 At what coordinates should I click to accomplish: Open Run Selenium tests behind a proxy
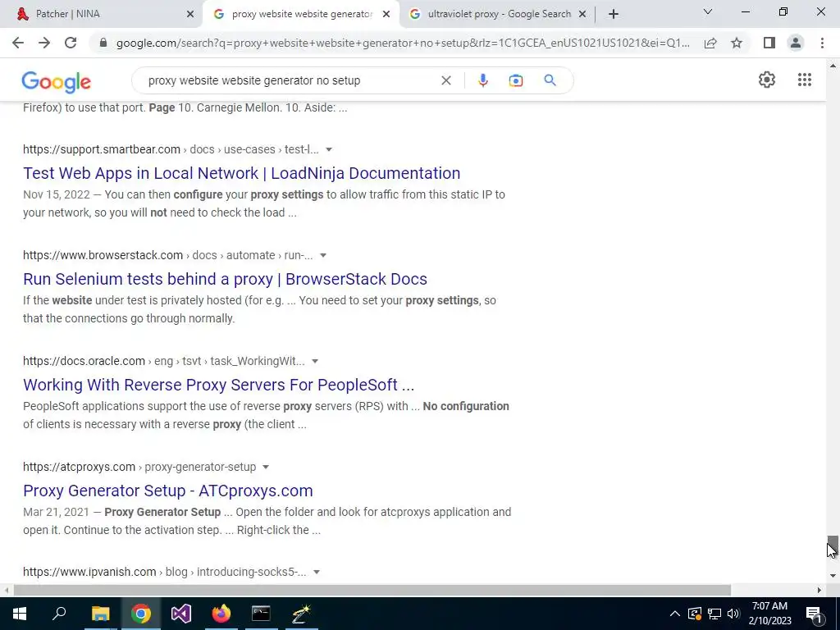coord(225,279)
